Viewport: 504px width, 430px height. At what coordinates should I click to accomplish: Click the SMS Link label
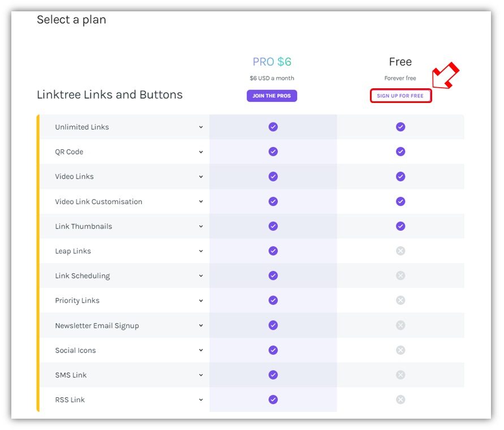71,375
